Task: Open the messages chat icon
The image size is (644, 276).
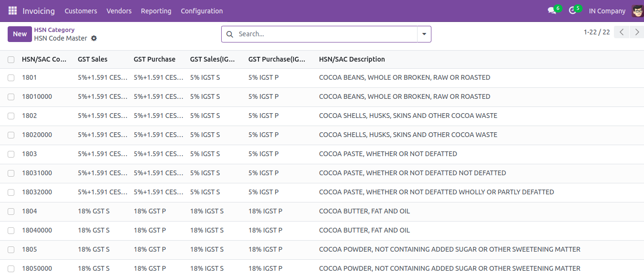Action: click(x=552, y=11)
